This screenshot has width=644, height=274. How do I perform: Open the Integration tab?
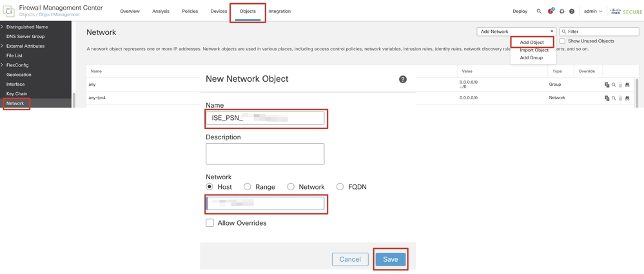(x=279, y=12)
